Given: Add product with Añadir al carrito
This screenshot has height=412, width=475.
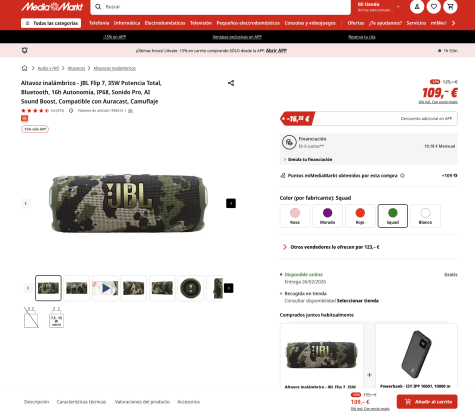Looking at the screenshot, I should [x=427, y=402].
